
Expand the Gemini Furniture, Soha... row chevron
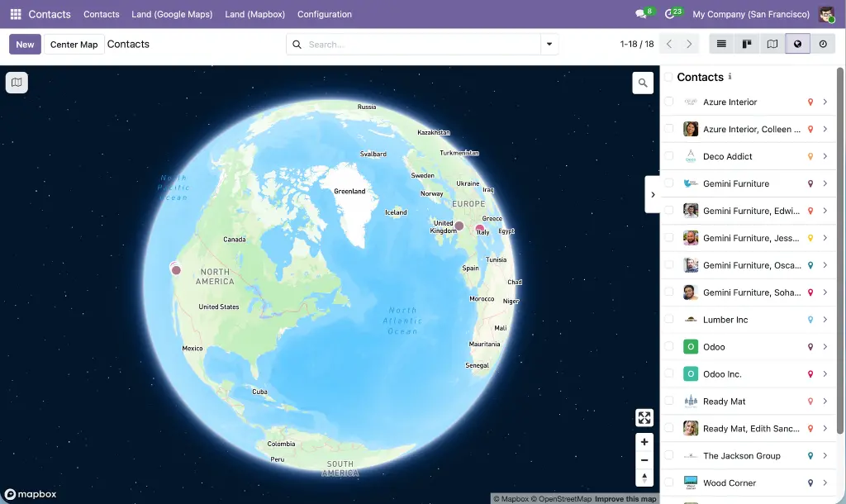[x=825, y=292]
